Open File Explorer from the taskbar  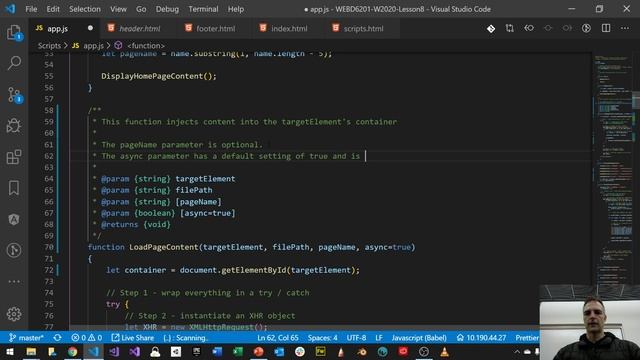point(31,351)
